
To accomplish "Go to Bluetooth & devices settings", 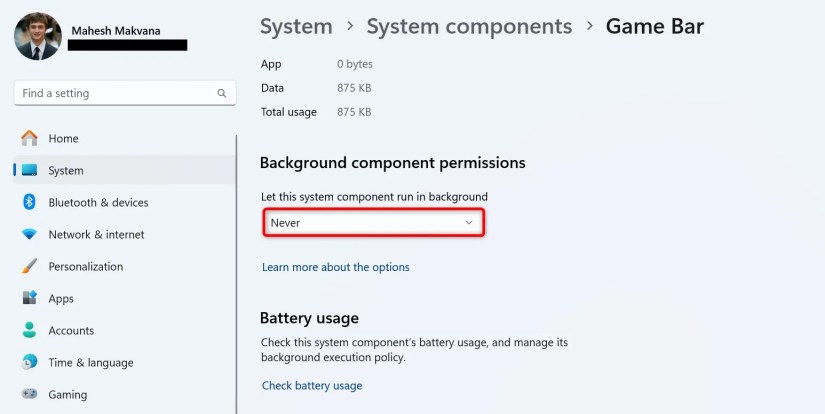I will (98, 202).
